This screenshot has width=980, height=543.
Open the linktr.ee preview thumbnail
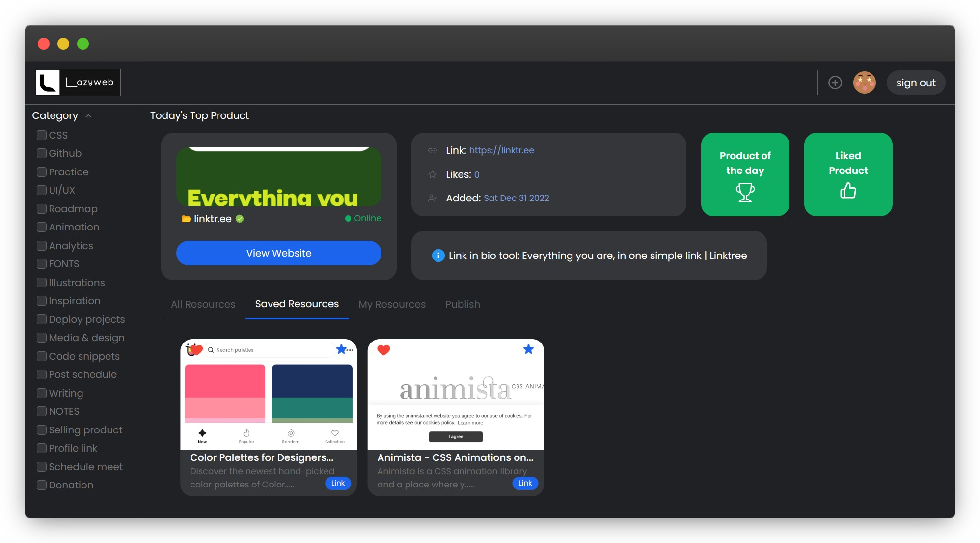click(x=278, y=177)
